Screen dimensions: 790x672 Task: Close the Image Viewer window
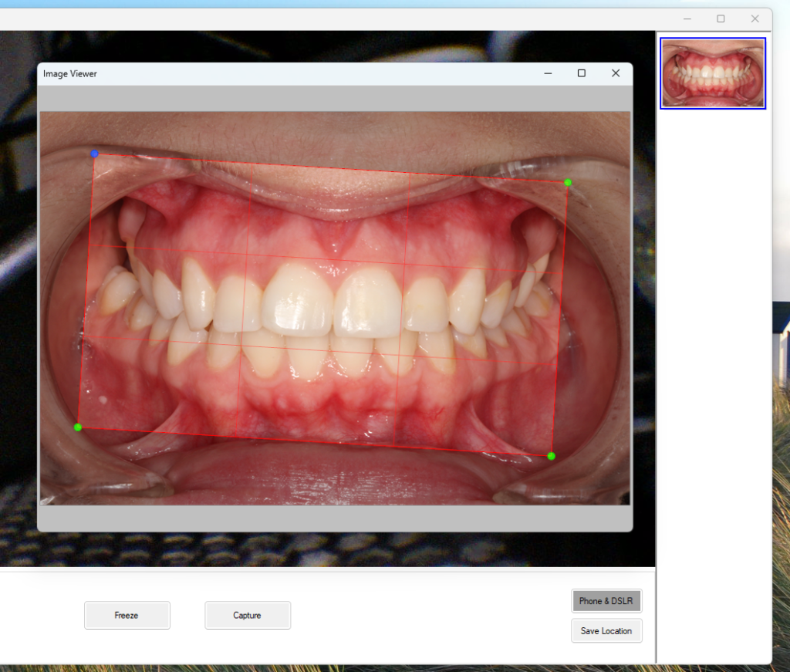coord(616,73)
